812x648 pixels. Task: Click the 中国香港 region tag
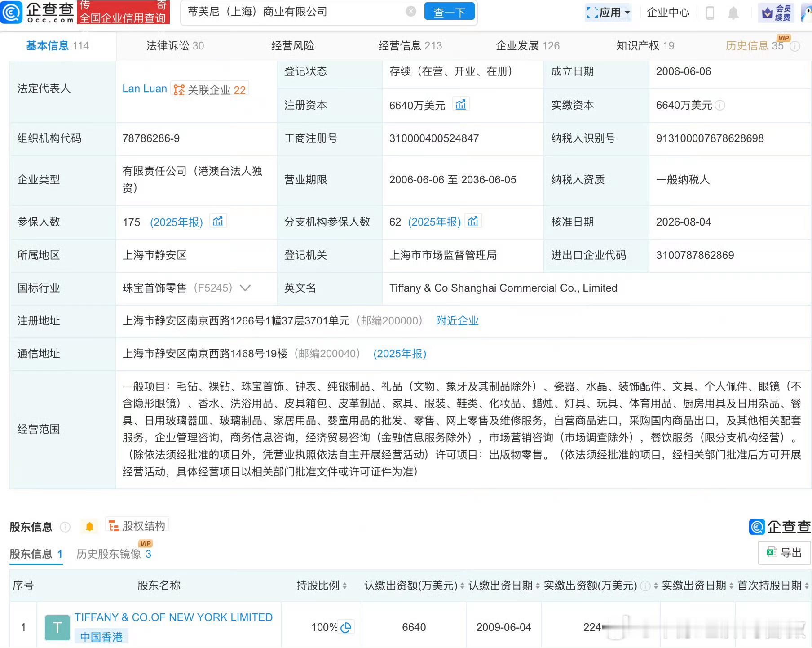tap(101, 637)
